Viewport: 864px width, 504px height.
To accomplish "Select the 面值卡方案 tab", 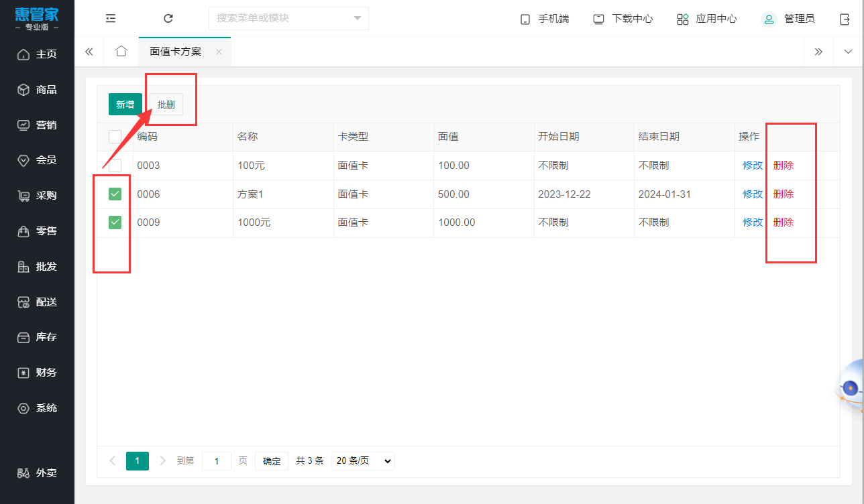I will click(x=176, y=52).
